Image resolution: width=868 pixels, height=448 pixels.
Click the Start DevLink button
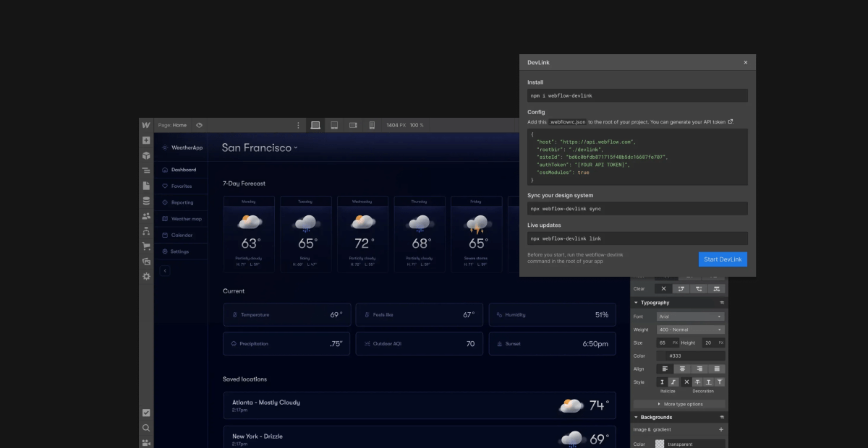click(723, 259)
